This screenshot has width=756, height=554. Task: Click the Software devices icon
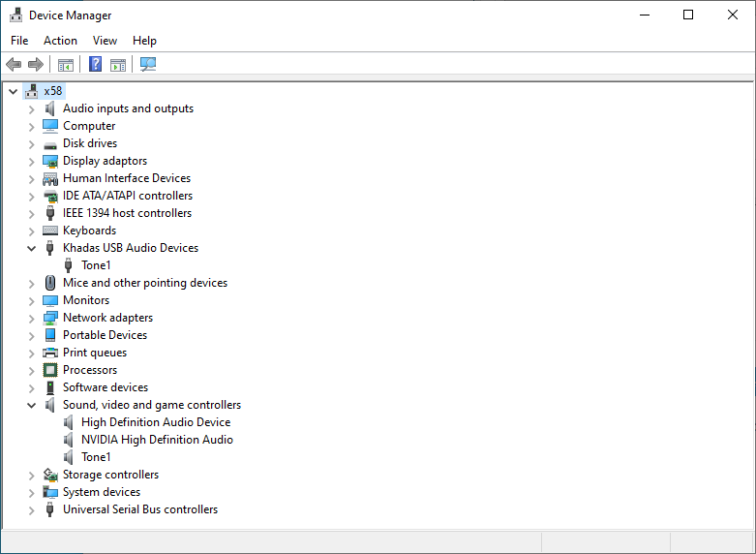(50, 387)
